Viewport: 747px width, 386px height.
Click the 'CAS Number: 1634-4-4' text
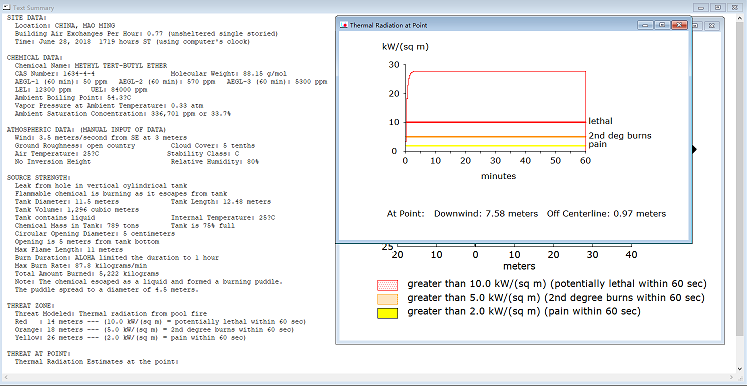tap(55, 73)
